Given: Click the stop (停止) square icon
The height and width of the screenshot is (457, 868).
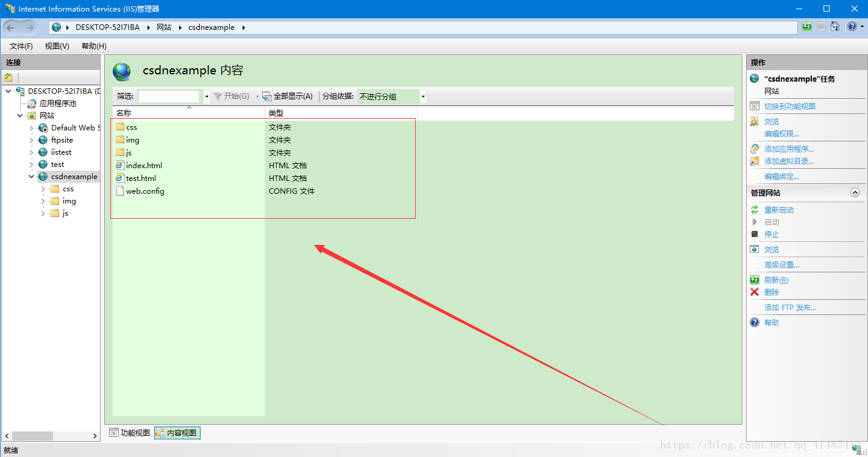Looking at the screenshot, I should [x=755, y=234].
